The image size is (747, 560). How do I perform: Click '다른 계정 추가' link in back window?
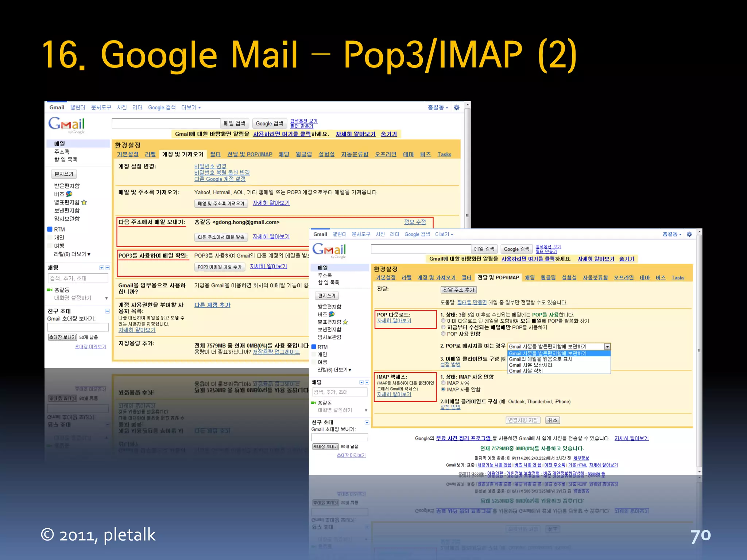(x=212, y=305)
